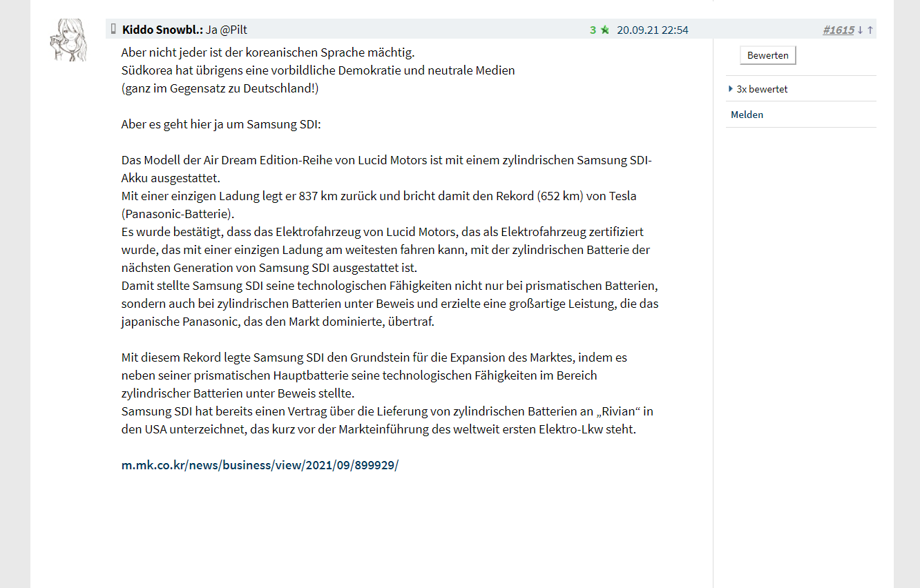Jump to previous post with up arrow

pyautogui.click(x=870, y=30)
